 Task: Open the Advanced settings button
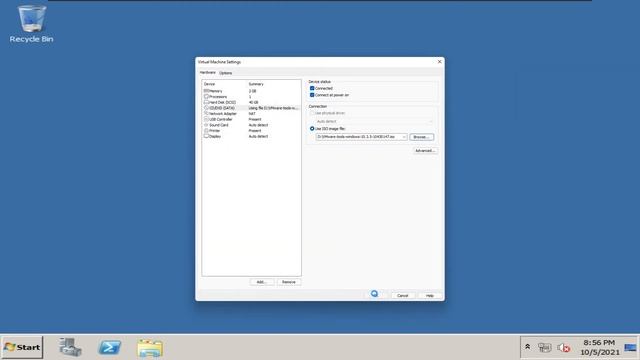point(425,151)
